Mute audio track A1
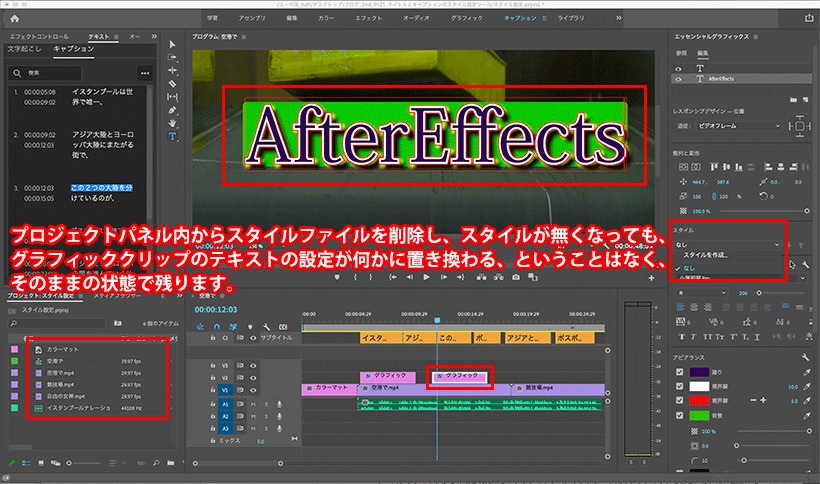The image size is (820, 484). tap(253, 404)
